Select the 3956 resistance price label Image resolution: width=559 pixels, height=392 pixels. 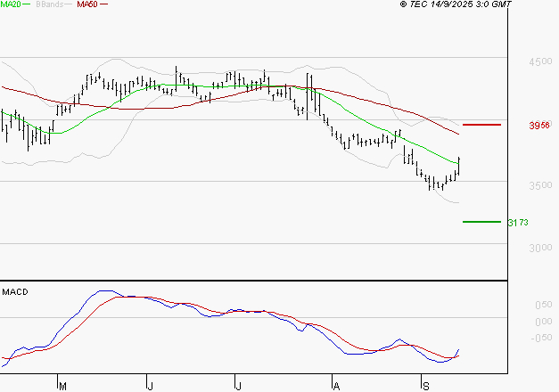538,126
